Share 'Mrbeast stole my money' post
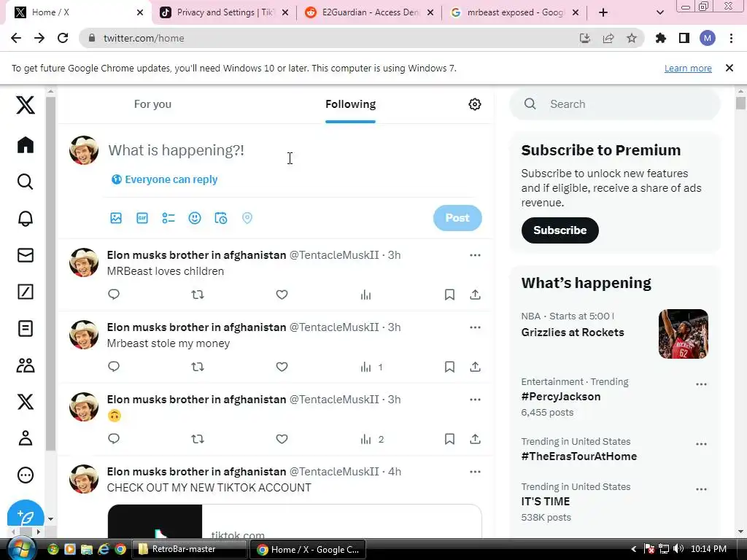Screen dimensions: 747x560 point(475,367)
